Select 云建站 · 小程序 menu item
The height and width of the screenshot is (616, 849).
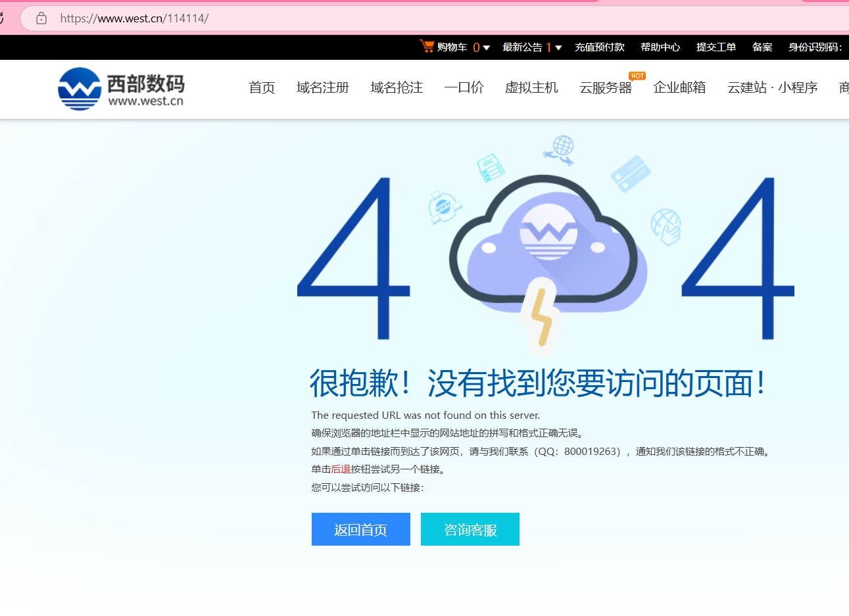tap(772, 87)
